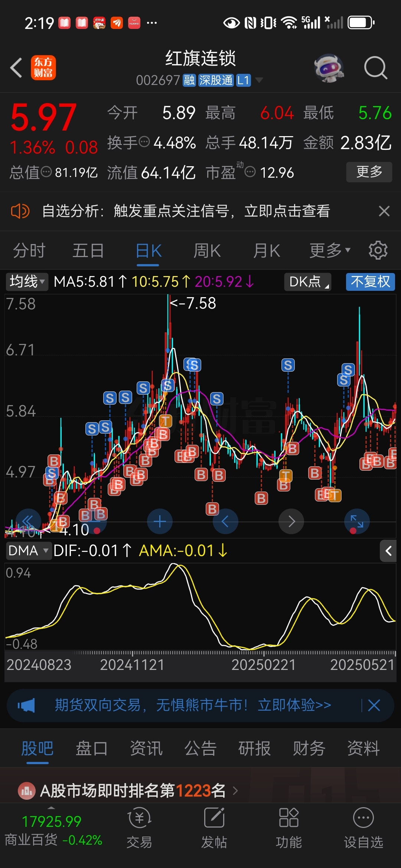
Task: Open the 功能 functions menu
Action: (x=288, y=828)
